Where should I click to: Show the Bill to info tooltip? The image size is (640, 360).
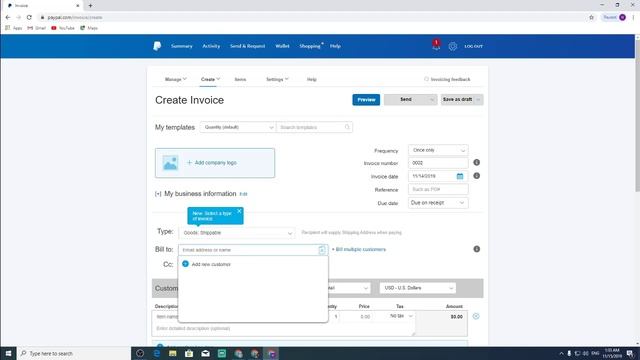click(x=476, y=249)
